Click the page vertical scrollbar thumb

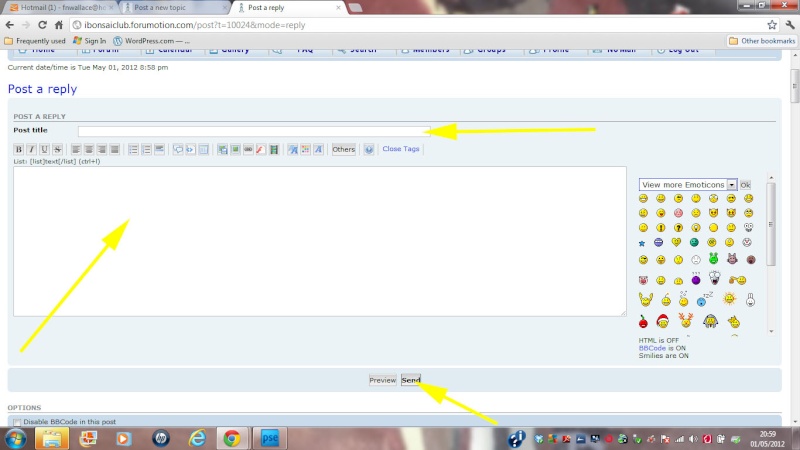[x=794, y=86]
